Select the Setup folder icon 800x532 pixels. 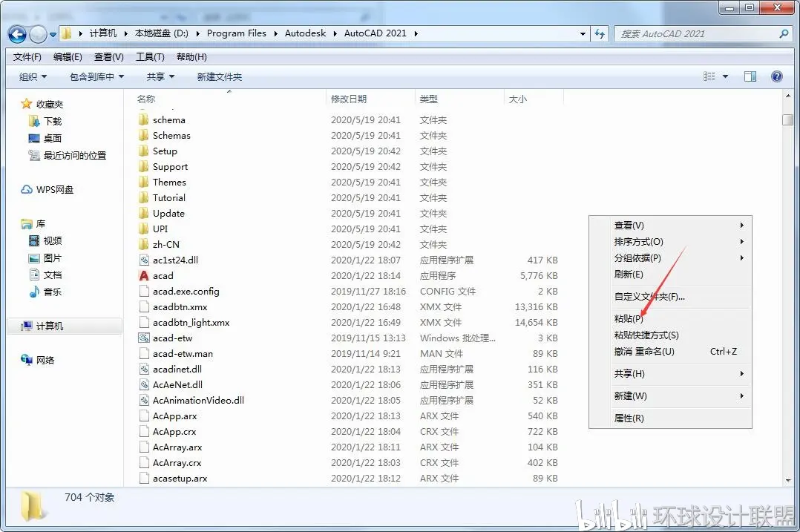click(x=144, y=151)
